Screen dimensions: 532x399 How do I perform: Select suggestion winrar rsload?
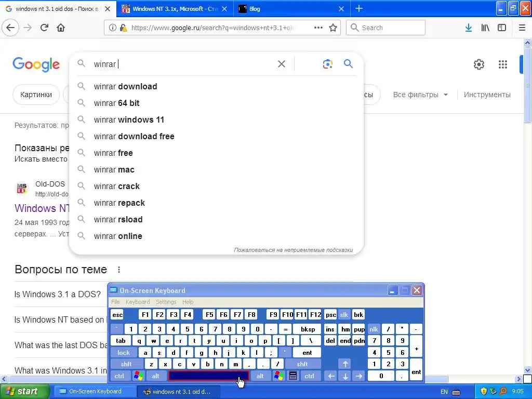(216, 219)
